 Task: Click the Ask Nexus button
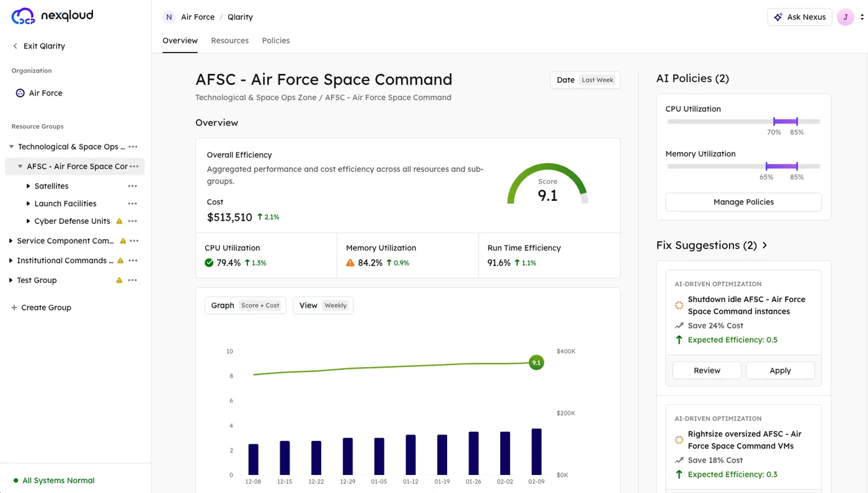click(x=800, y=17)
